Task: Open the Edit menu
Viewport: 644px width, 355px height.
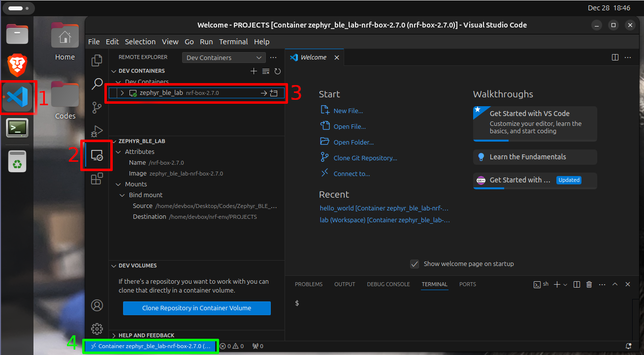Action: click(112, 42)
